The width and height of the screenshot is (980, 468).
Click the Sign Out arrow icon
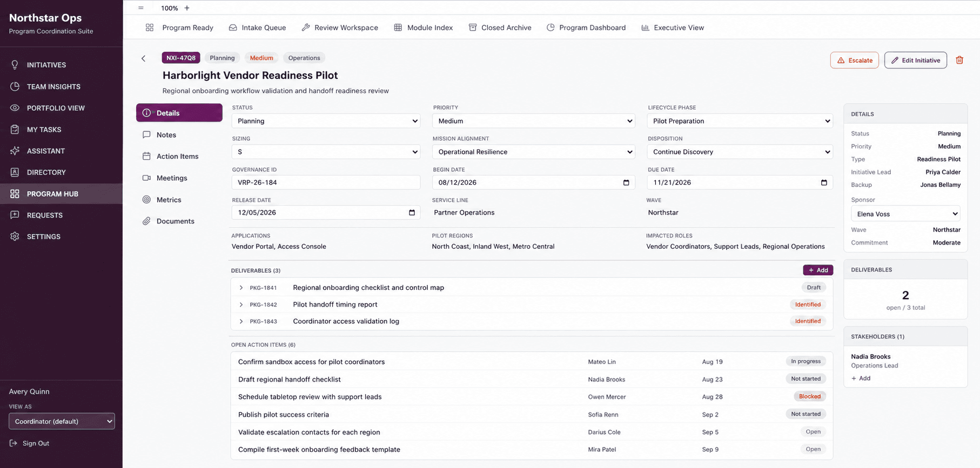point(14,443)
